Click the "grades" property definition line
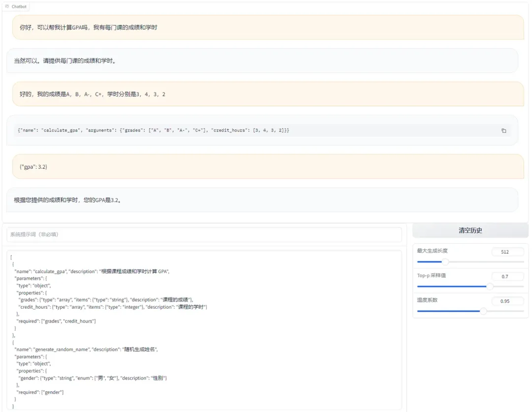The image size is (532, 412). click(106, 300)
